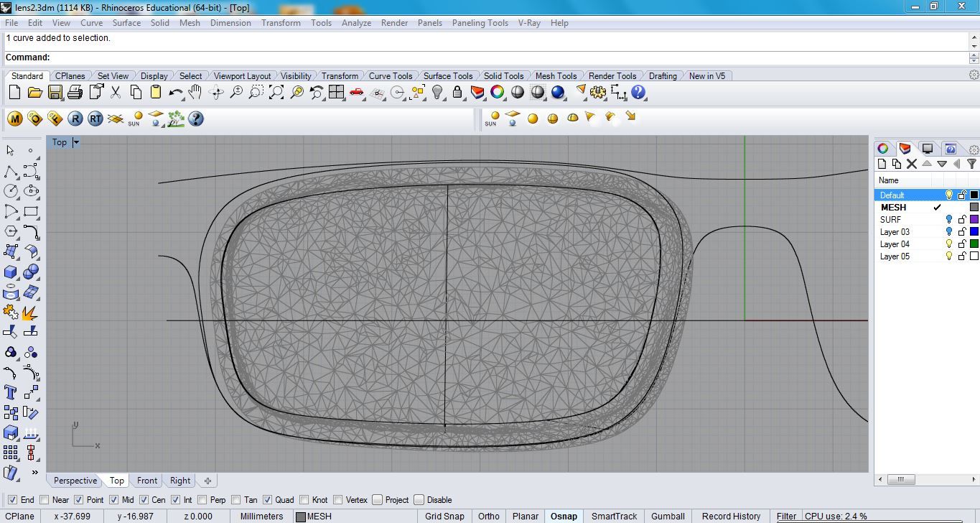
Task: Open the Pan view tool
Action: point(195,92)
